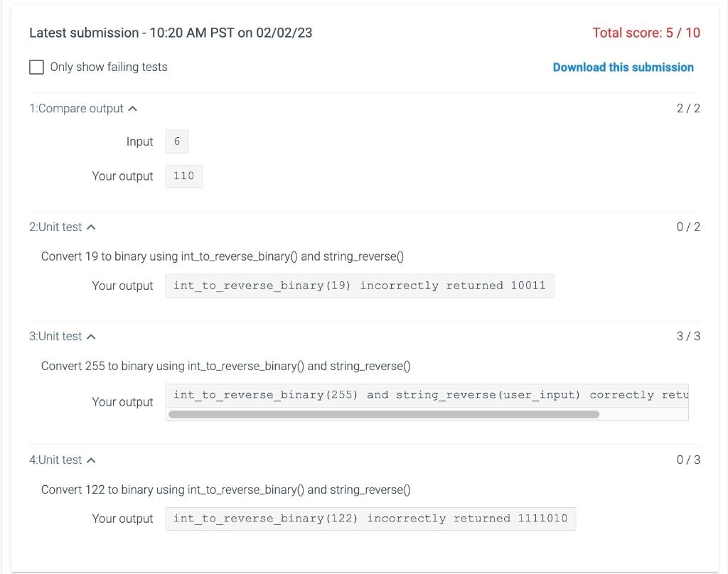Image resolution: width=728 pixels, height=574 pixels.
Task: Click the Convert 122 to binary description
Action: coord(225,489)
